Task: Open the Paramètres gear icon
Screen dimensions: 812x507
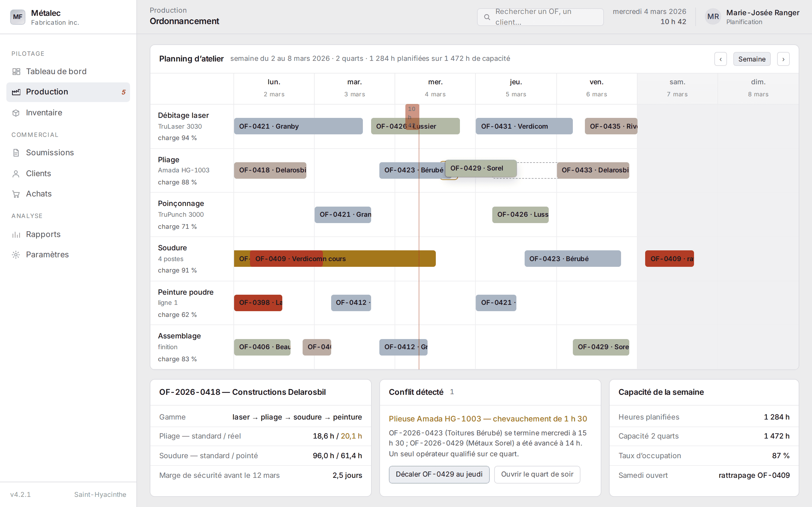Action: click(x=16, y=254)
